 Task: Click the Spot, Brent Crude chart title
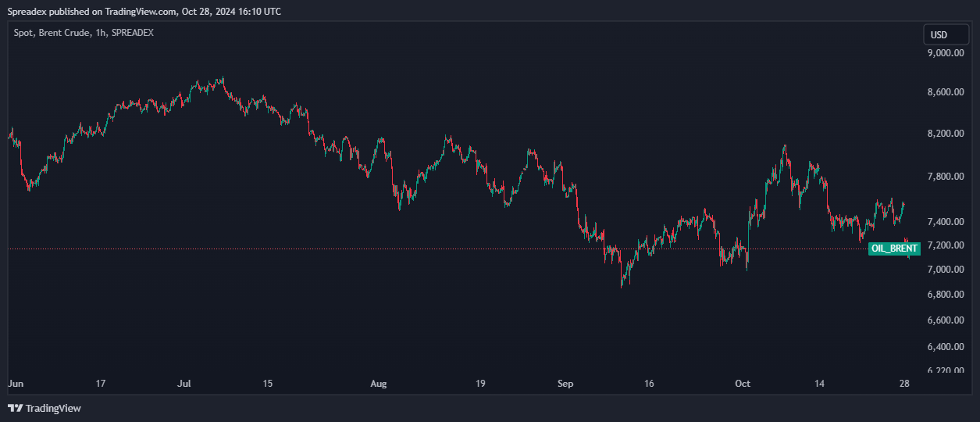pyautogui.click(x=84, y=33)
